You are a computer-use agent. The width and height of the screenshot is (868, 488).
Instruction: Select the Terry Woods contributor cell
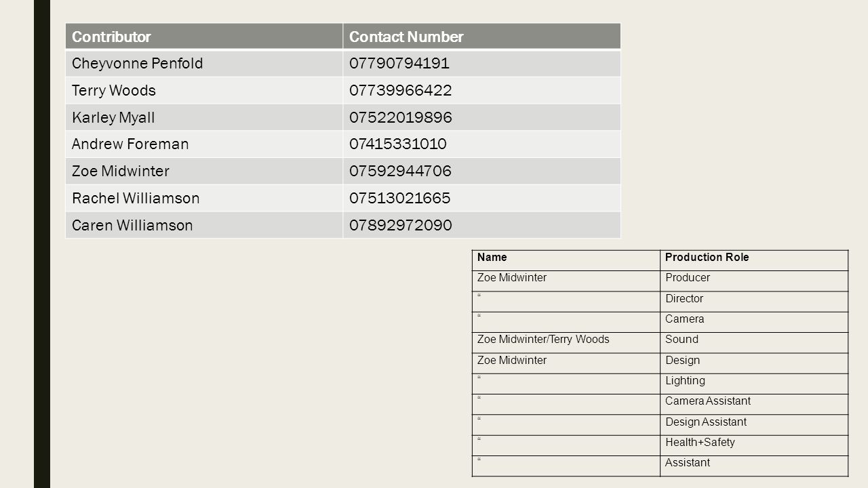[x=204, y=90]
